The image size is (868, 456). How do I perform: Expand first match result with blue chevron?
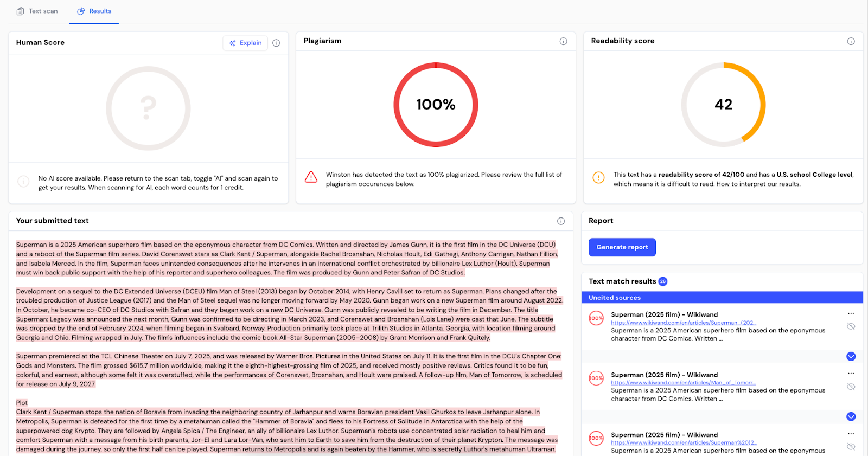(x=851, y=356)
